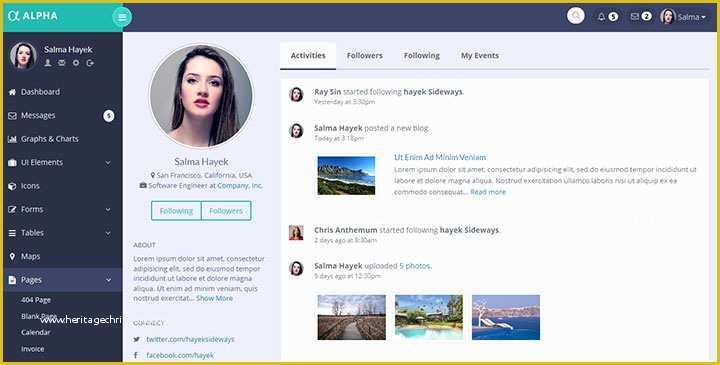
Task: Open the search icon in header
Action: (575, 16)
